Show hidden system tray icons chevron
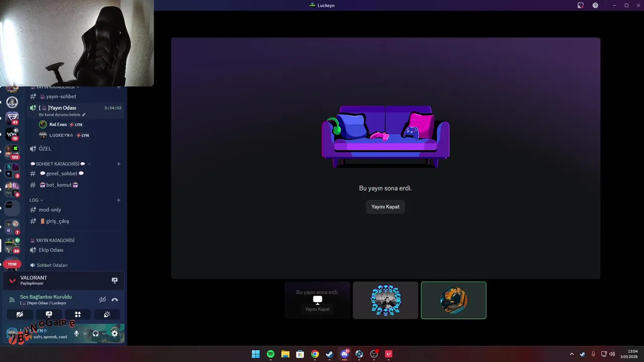The width and height of the screenshot is (644, 362). click(572, 354)
